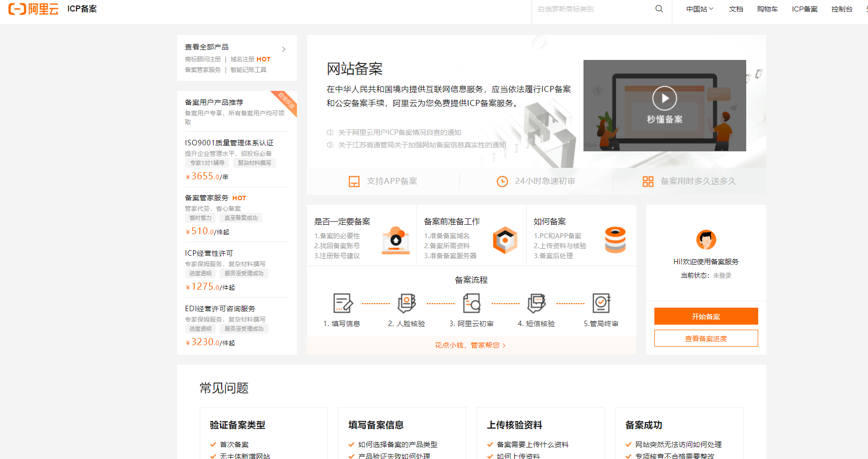Open 购物车 in the top navigation
The image size is (868, 459).
[767, 9]
